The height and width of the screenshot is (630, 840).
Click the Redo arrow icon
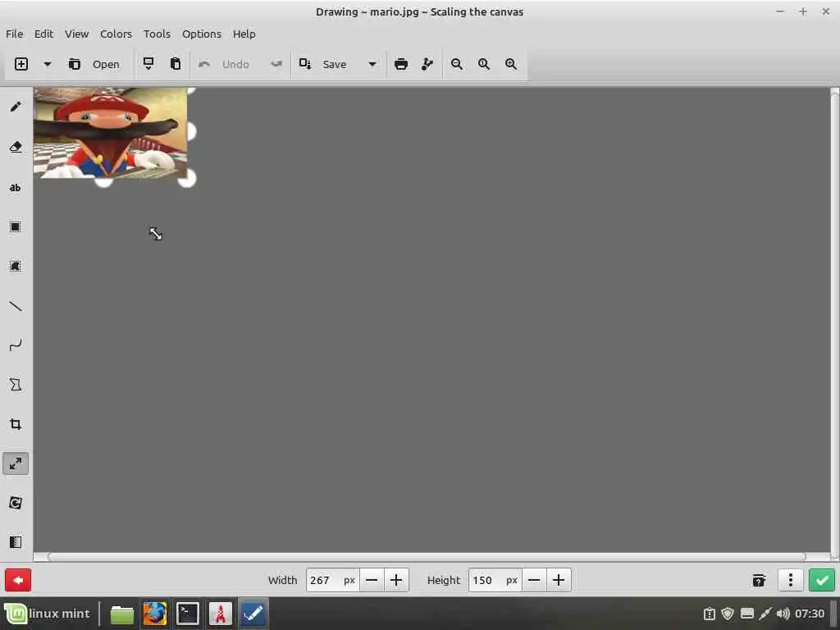pos(276,64)
